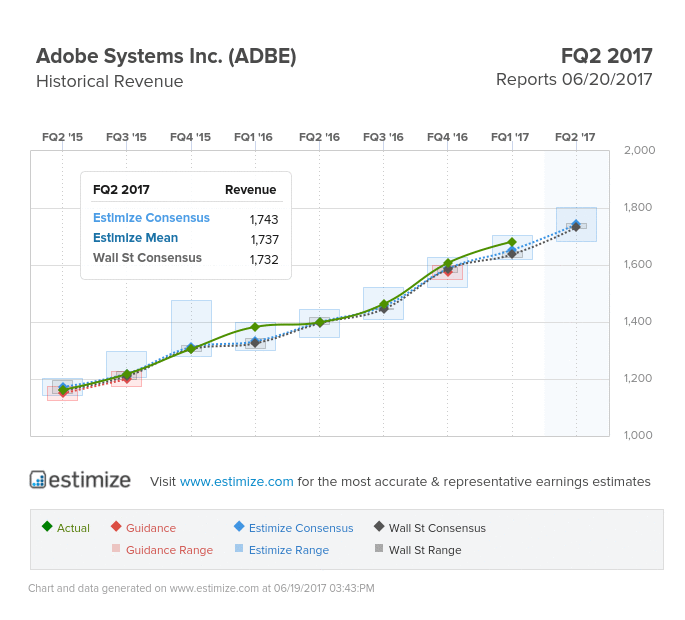
Task: Click the light blue Estimize Range swatch
Action: (239, 548)
